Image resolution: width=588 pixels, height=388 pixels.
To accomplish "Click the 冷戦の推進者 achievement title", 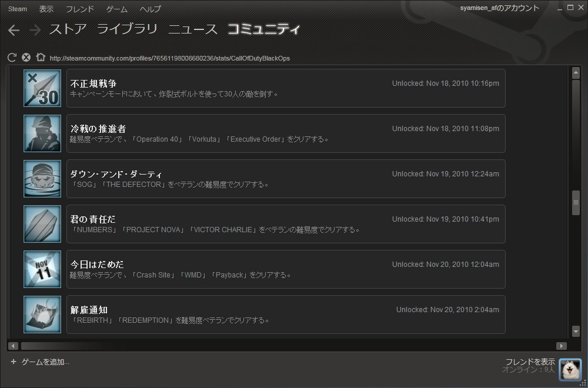I will (98, 129).
